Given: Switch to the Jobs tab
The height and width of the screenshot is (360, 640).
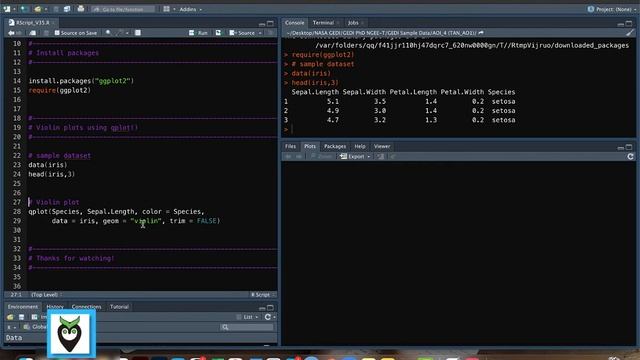Looking at the screenshot, I should (x=353, y=23).
